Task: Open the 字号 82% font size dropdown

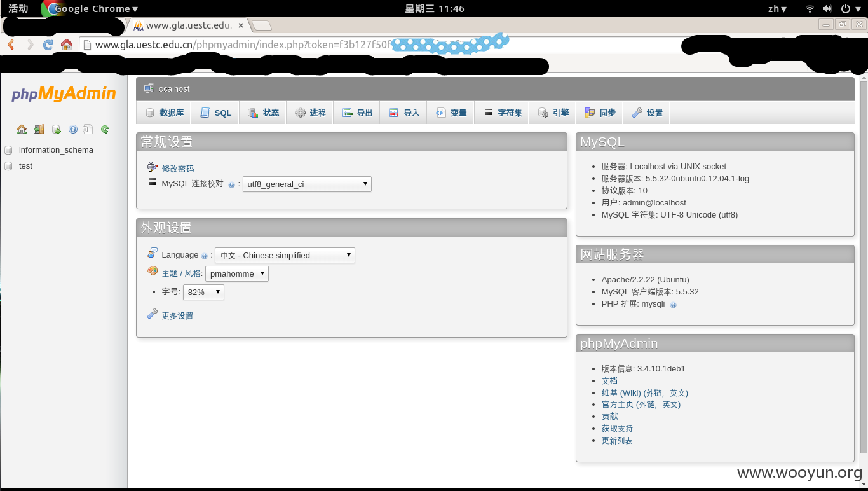Action: point(203,292)
